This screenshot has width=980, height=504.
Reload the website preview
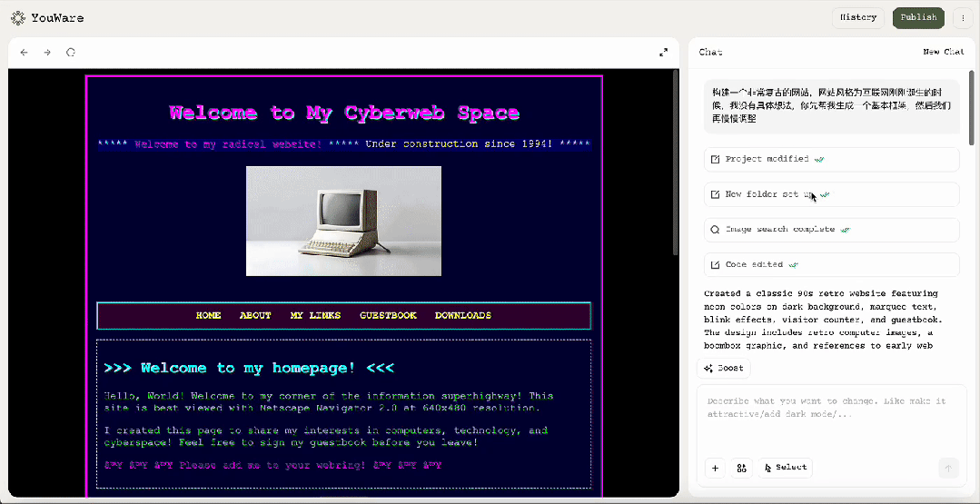(71, 53)
